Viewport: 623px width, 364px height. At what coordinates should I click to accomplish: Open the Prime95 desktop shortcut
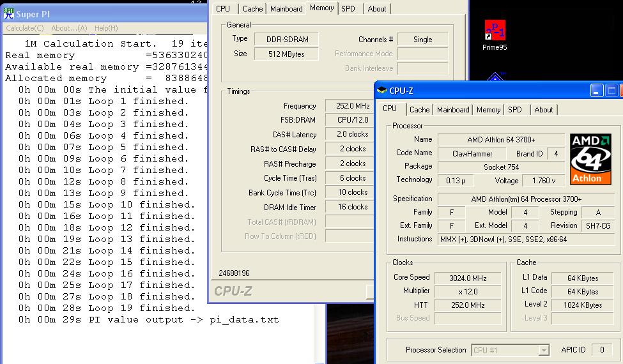pyautogui.click(x=495, y=35)
